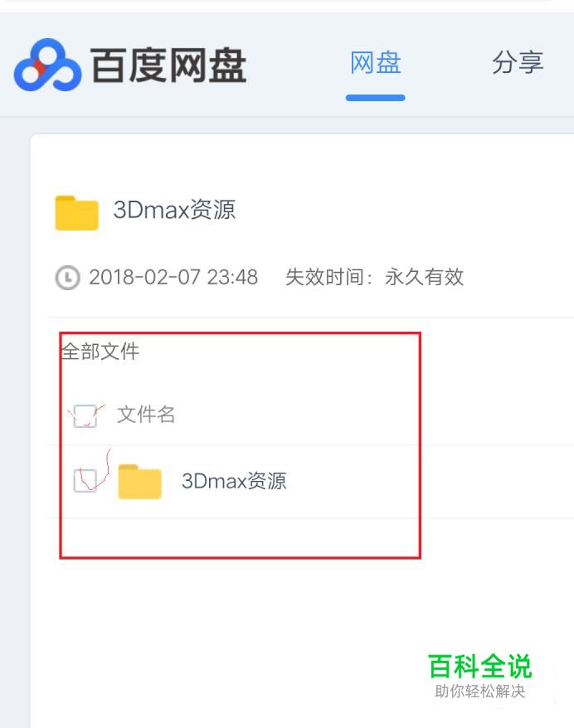Screen dimensions: 574x728
Task: Click the 百度网盘 brand text
Action: coord(168,66)
